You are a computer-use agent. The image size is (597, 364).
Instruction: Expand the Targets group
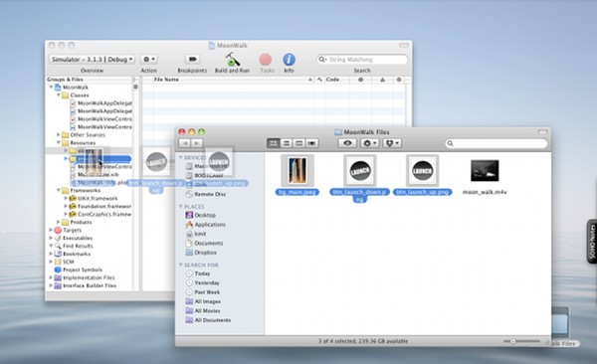[51, 230]
